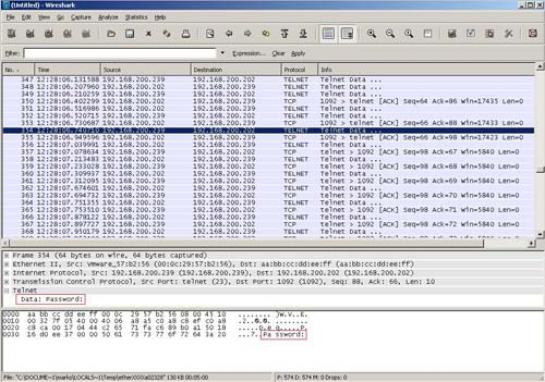Sort by the Time column header
Screen dimensions: 545x382
[67, 70]
